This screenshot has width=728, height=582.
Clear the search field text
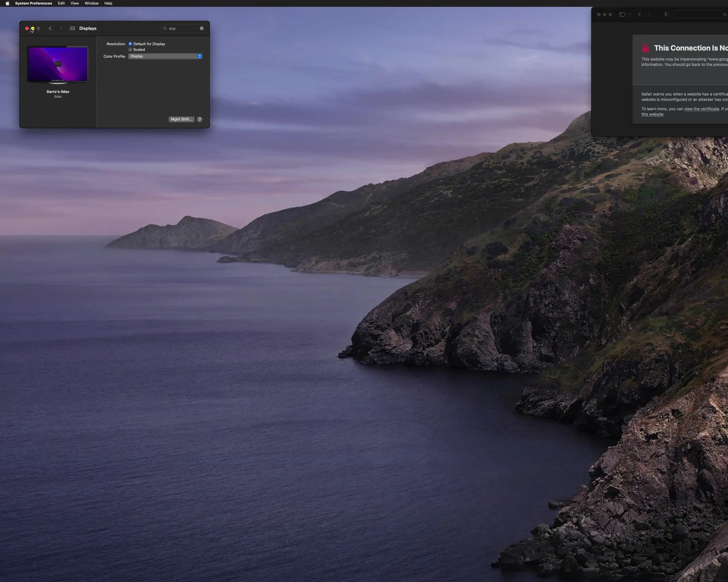[202, 28]
